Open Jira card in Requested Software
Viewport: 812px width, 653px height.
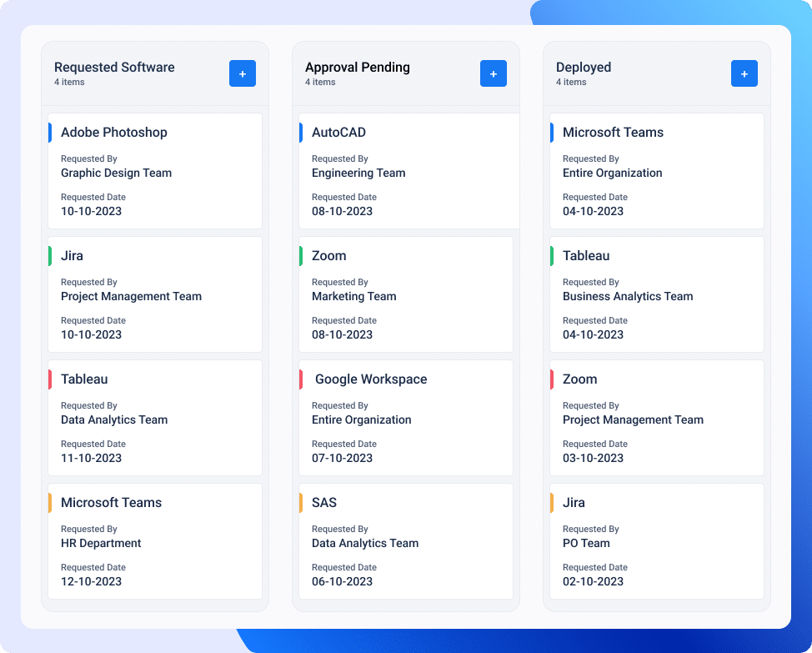point(155,294)
